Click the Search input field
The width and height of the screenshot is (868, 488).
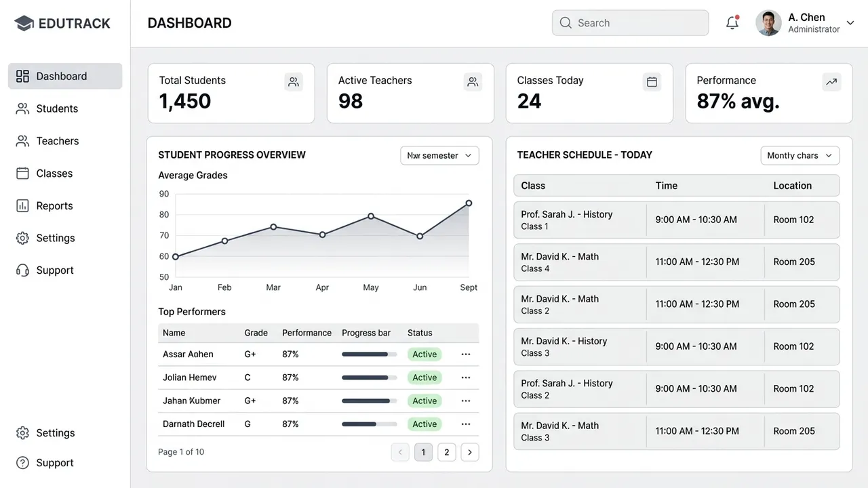click(x=631, y=23)
